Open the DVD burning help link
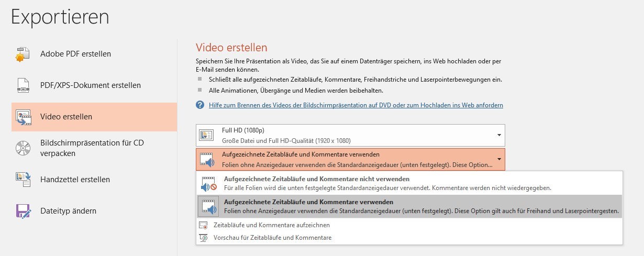This screenshot has width=644, height=256. pos(356,105)
